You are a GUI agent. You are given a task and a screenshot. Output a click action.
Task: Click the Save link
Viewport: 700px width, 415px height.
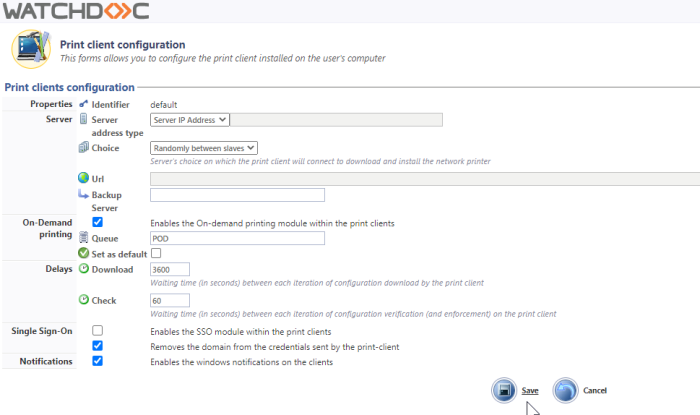click(530, 390)
